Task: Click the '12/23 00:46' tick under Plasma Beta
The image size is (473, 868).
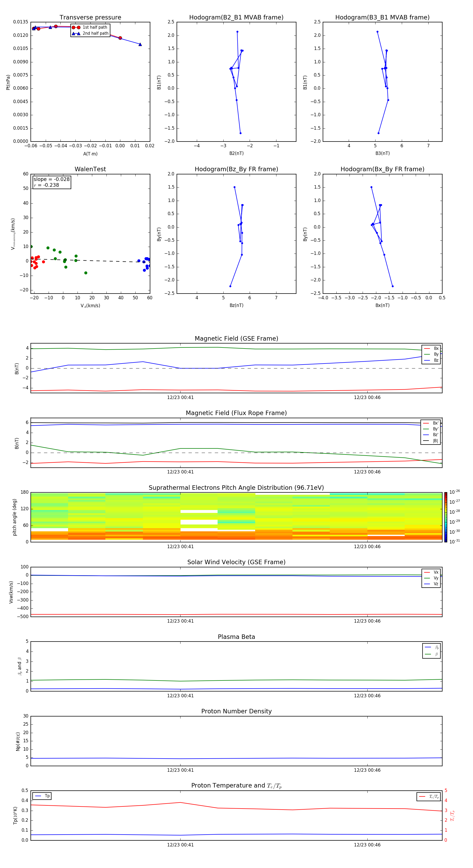Action: (367, 696)
